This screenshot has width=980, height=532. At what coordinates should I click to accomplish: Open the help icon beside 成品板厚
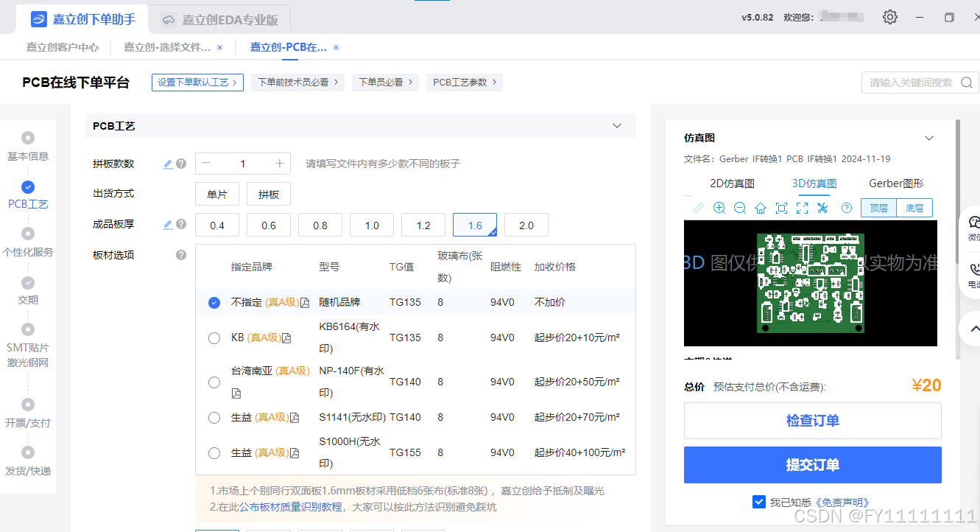click(x=181, y=224)
